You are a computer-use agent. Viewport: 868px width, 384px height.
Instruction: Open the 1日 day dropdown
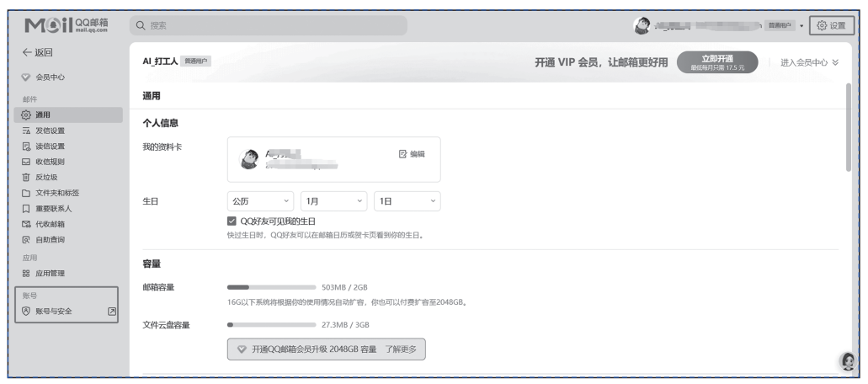(x=407, y=201)
